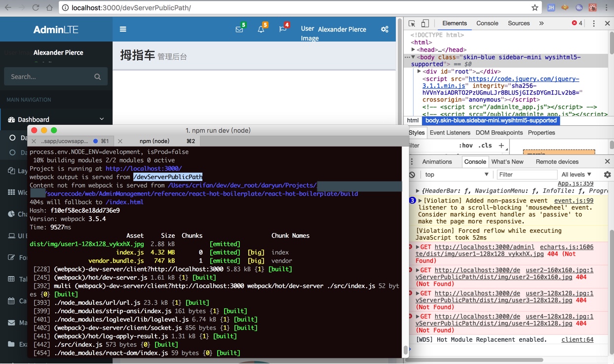Open the 'All levels' log level dropdown
The image size is (614, 364).
click(576, 175)
